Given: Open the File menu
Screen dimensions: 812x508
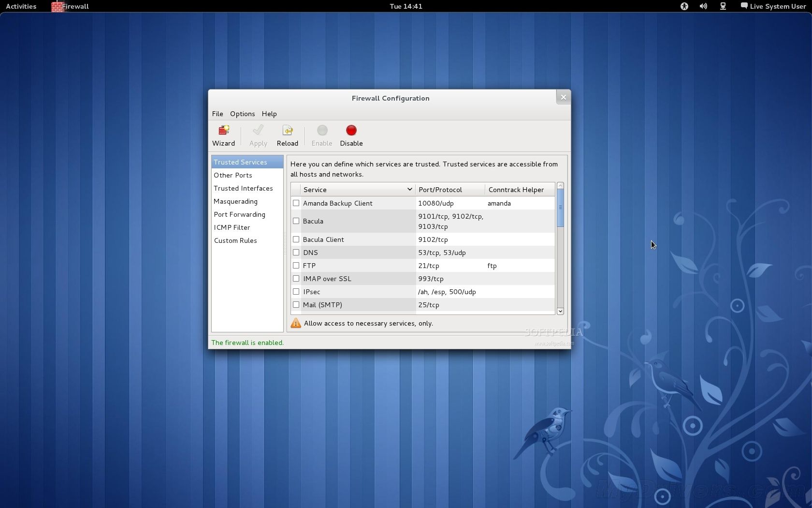Looking at the screenshot, I should (x=217, y=114).
